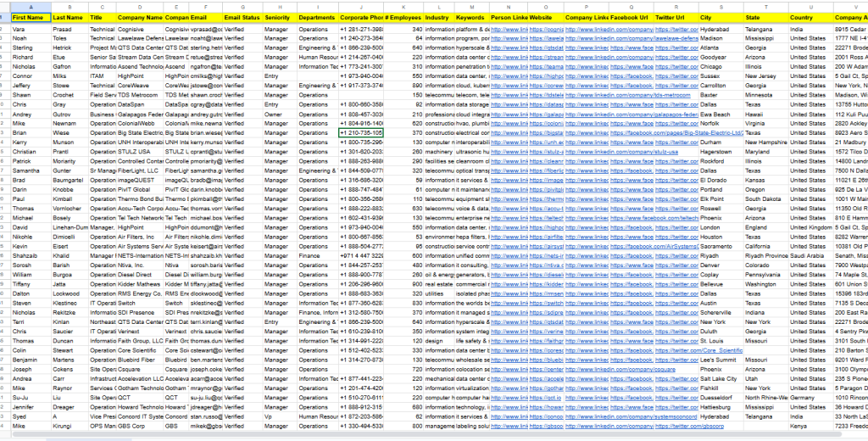
Task: Select column letter U header
Action: pos(811,7)
